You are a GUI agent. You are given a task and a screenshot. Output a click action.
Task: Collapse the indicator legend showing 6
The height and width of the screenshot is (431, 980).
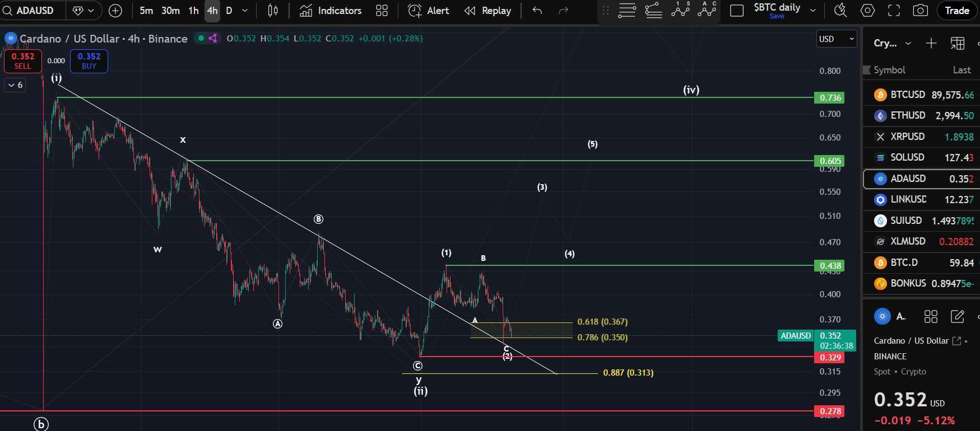[x=15, y=85]
